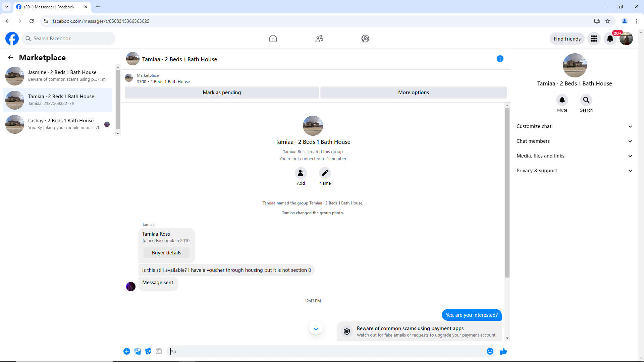The image size is (644, 362).
Task: Open More options for the listing
Action: (413, 93)
